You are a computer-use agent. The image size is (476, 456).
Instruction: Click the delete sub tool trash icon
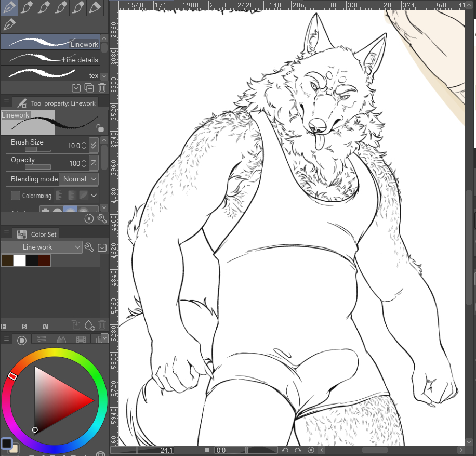102,88
